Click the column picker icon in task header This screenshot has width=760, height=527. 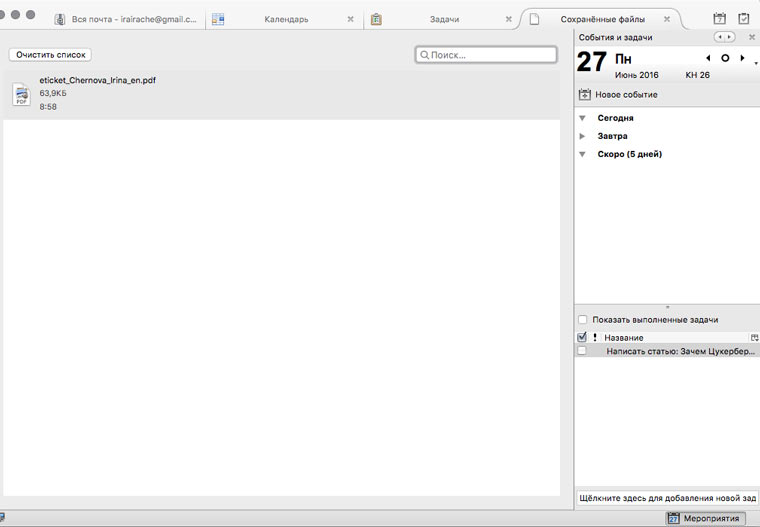click(x=754, y=338)
